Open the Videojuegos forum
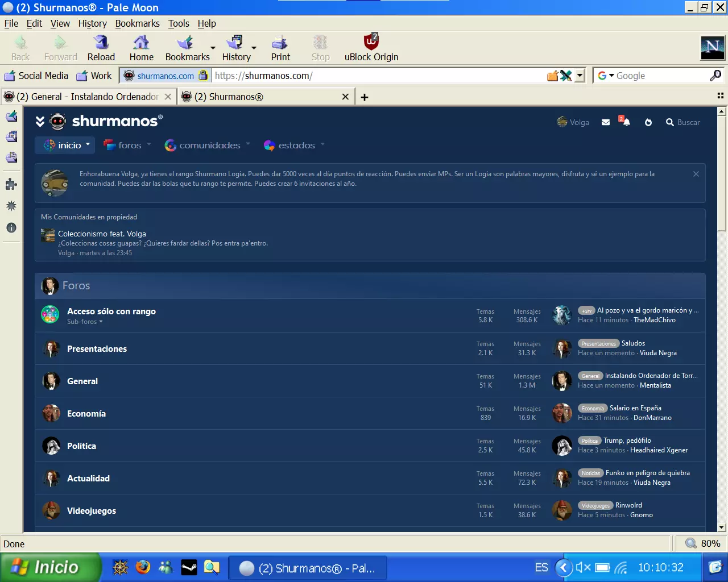This screenshot has width=728, height=582. (x=92, y=511)
